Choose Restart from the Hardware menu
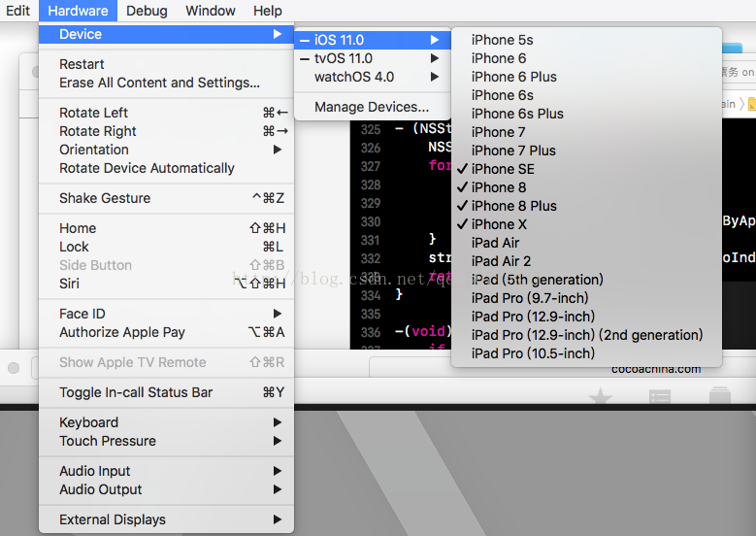 166,64
